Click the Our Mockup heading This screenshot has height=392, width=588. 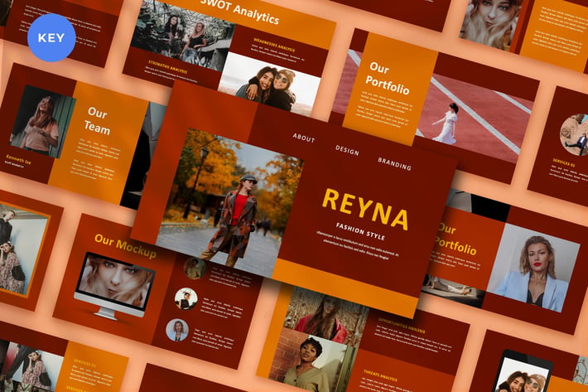tap(125, 245)
